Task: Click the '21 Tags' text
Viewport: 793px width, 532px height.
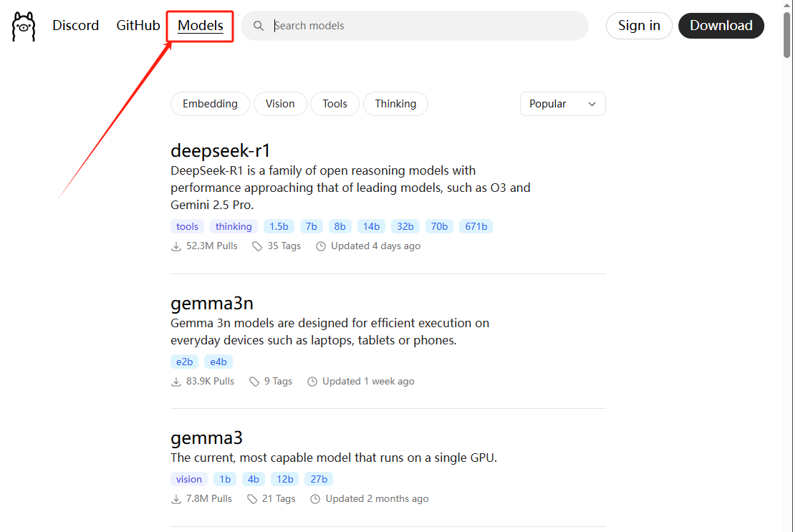Action: click(279, 499)
